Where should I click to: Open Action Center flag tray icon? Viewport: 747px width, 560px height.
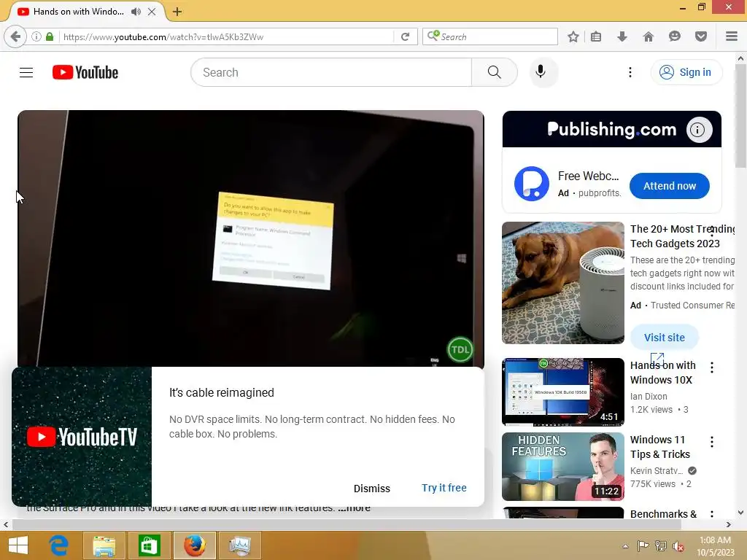pyautogui.click(x=643, y=546)
